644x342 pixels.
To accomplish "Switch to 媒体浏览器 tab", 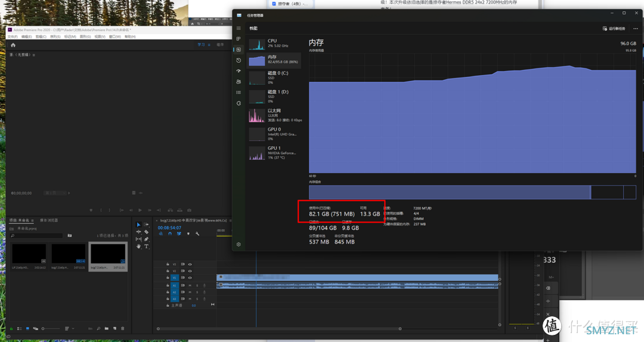I will 49,220.
